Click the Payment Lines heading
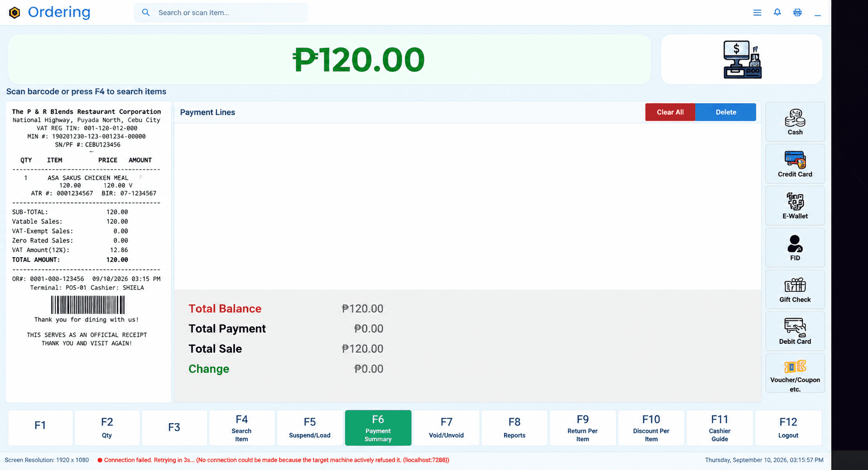Screen dimensions: 868x470 click(207, 112)
